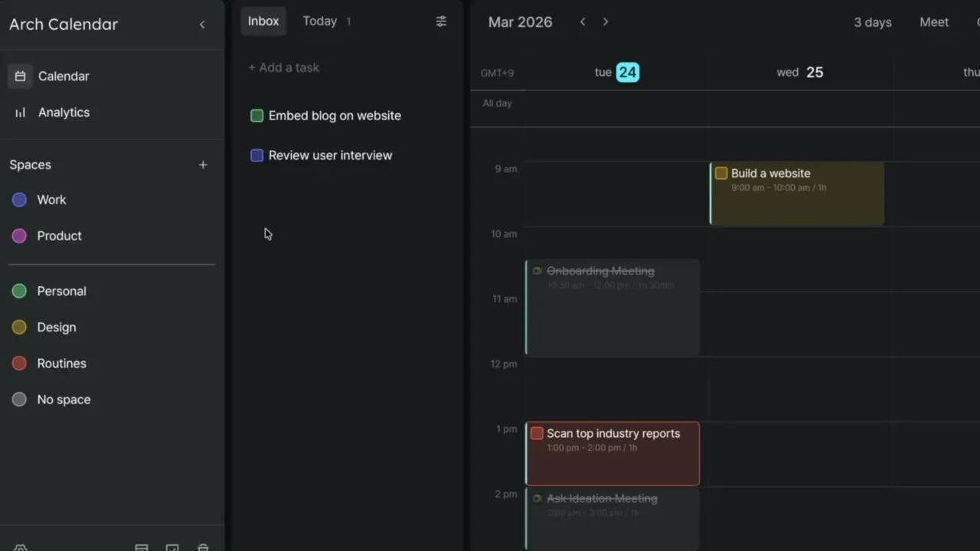Go to previous date range
Screen dimensions: 980x551
[583, 22]
